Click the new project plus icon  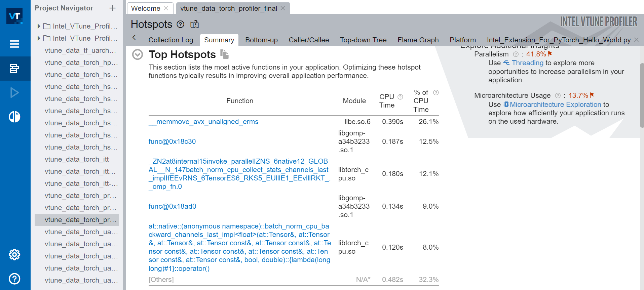(112, 8)
